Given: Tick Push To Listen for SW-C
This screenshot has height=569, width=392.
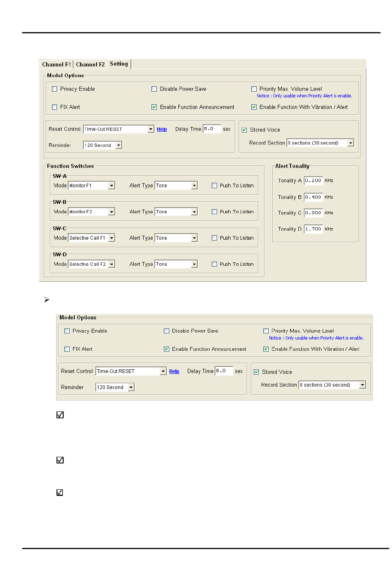Looking at the screenshot, I should point(215,238).
